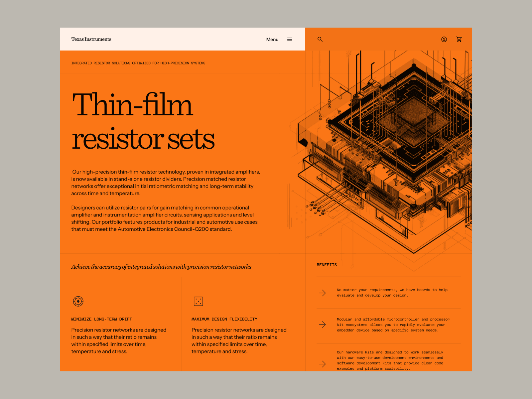
Task: Click the Texas Instruments logo
Action: coord(91,39)
